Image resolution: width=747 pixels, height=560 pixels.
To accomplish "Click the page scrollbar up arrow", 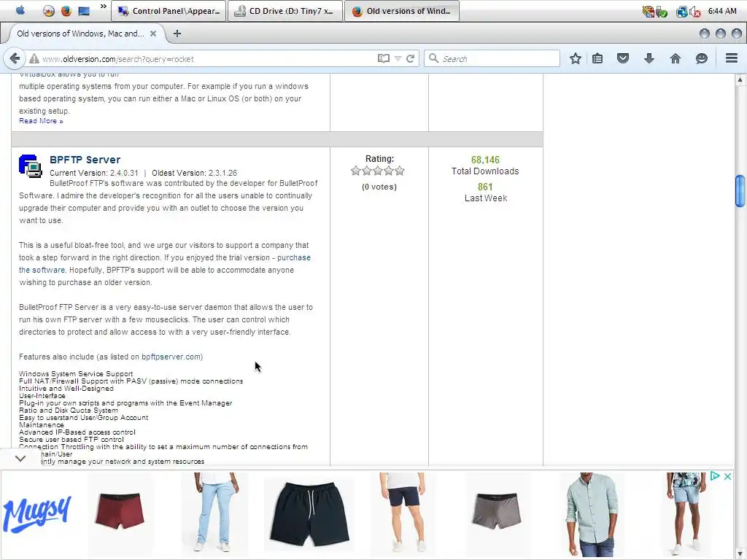I will point(740,79).
